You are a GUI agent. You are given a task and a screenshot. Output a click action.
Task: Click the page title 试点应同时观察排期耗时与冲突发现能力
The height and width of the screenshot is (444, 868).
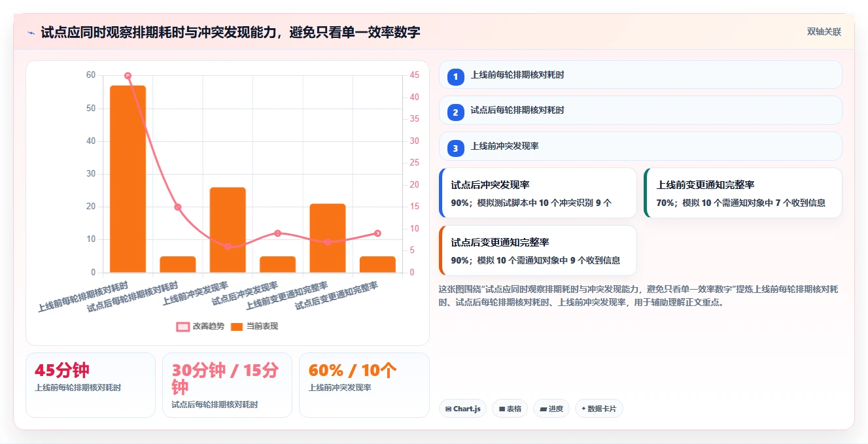coord(231,32)
